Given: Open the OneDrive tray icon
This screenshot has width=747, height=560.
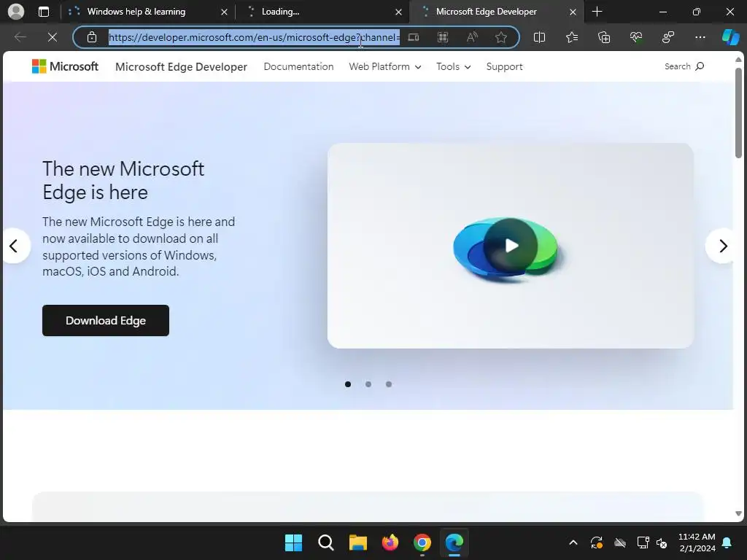Looking at the screenshot, I should click(x=620, y=542).
